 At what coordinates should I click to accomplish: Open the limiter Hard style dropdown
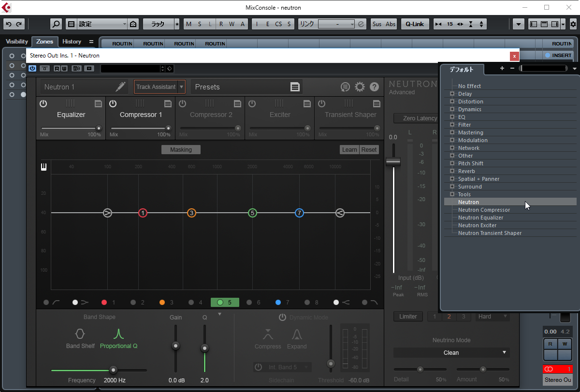[x=493, y=317]
